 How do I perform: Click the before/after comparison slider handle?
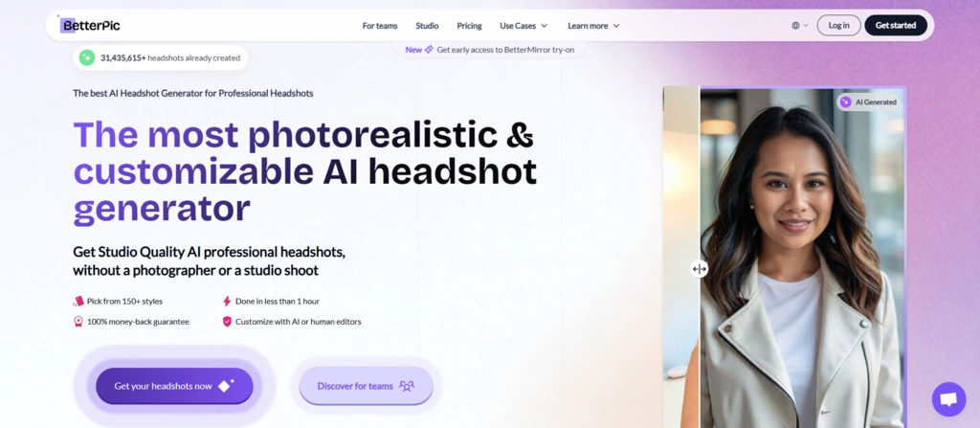click(700, 269)
